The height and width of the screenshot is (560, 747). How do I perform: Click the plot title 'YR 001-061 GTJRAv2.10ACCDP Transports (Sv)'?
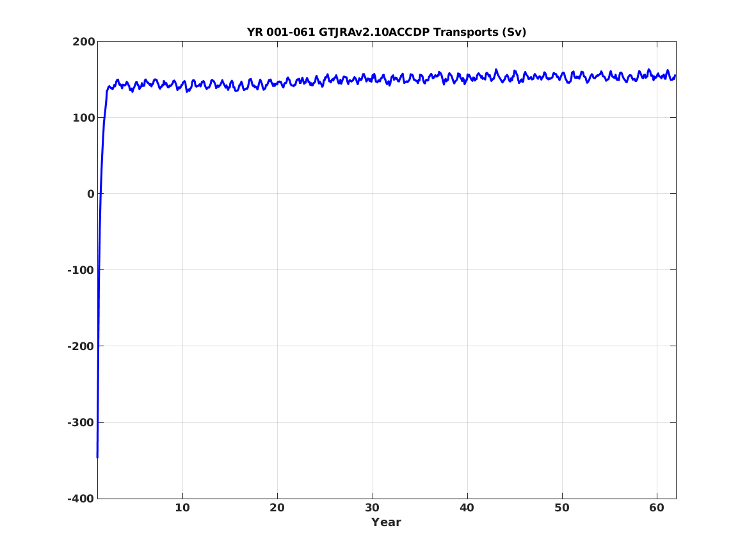point(387,32)
